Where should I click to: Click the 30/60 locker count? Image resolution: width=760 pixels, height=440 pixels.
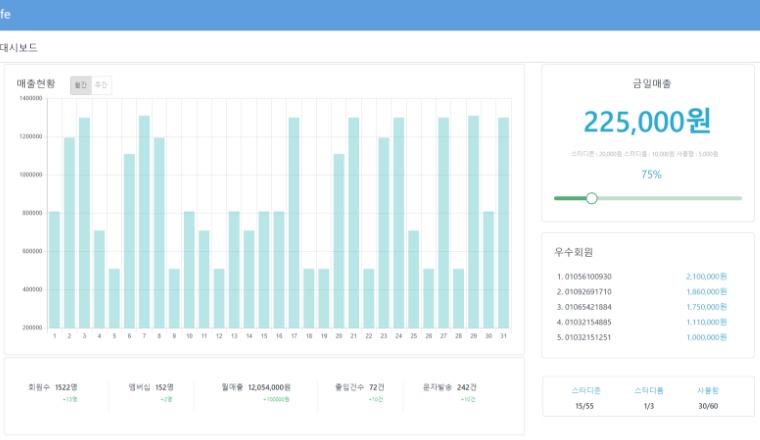point(708,406)
